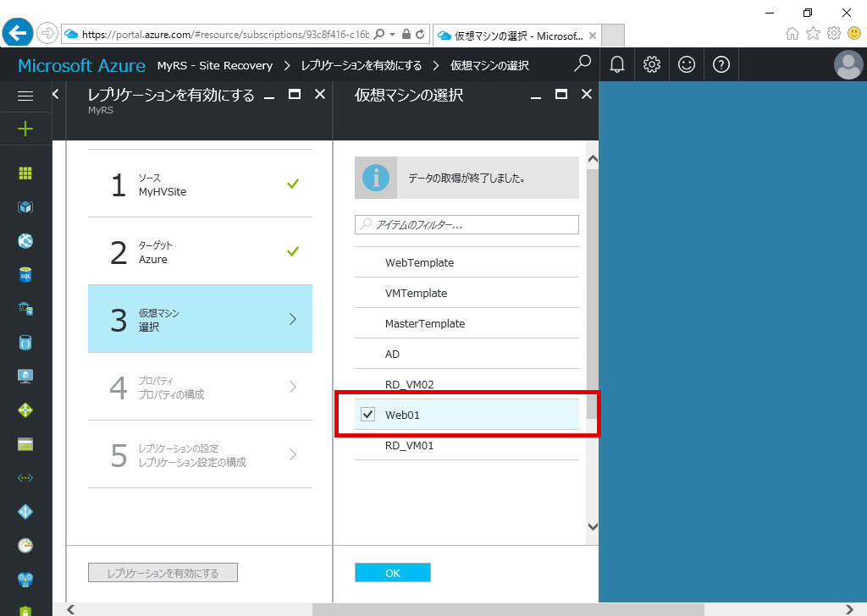The height and width of the screenshot is (616, 867).
Task: Open the browser tools gear icon
Action: tap(834, 33)
